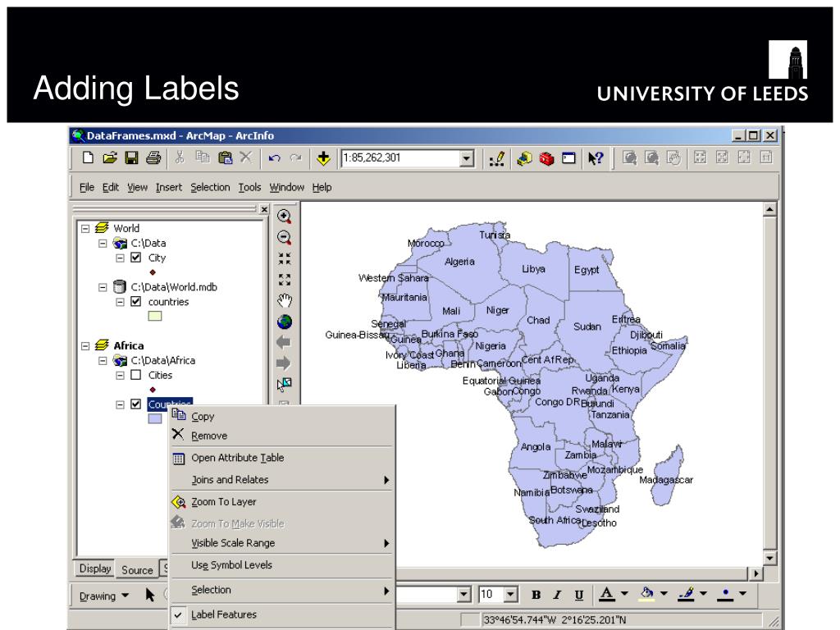This screenshot has height=630, width=840.
Task: Select the Zoom In tool
Action: (x=283, y=217)
